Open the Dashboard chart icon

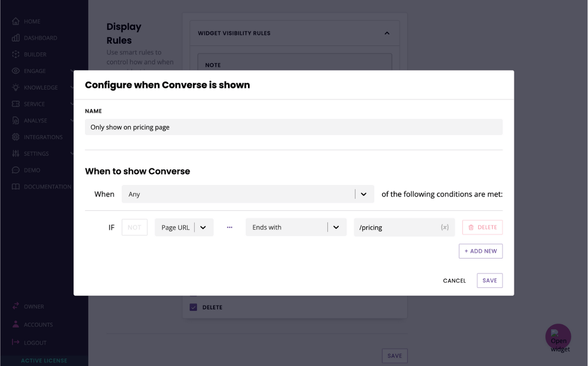pos(16,38)
